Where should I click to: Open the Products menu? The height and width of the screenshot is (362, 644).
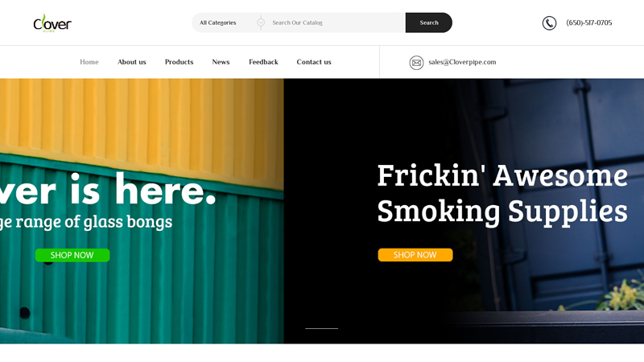pyautogui.click(x=179, y=62)
